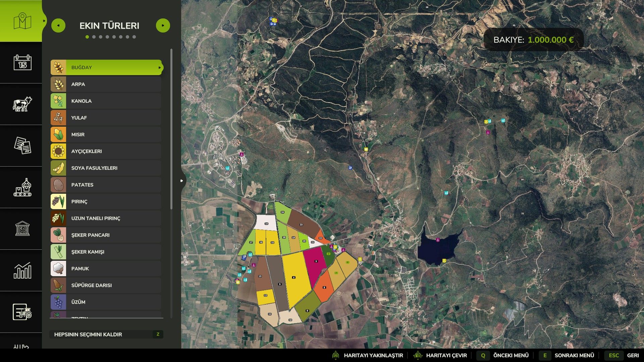Click the Ayçiçekleri sunflower icon

(x=58, y=151)
